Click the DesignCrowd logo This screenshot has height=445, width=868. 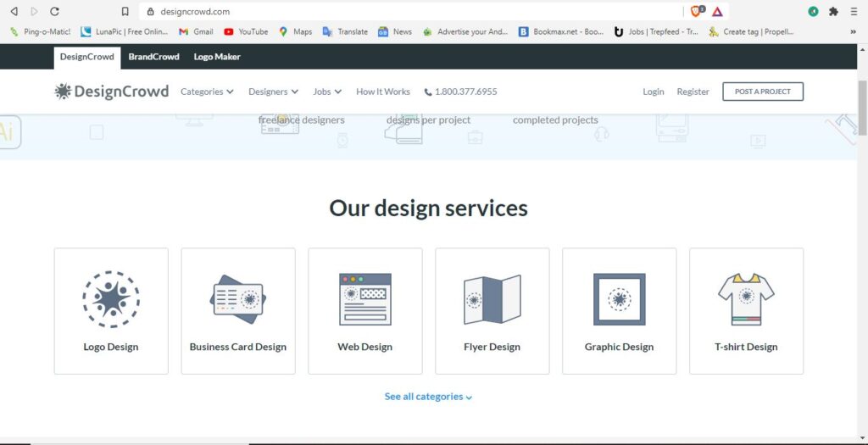111,92
